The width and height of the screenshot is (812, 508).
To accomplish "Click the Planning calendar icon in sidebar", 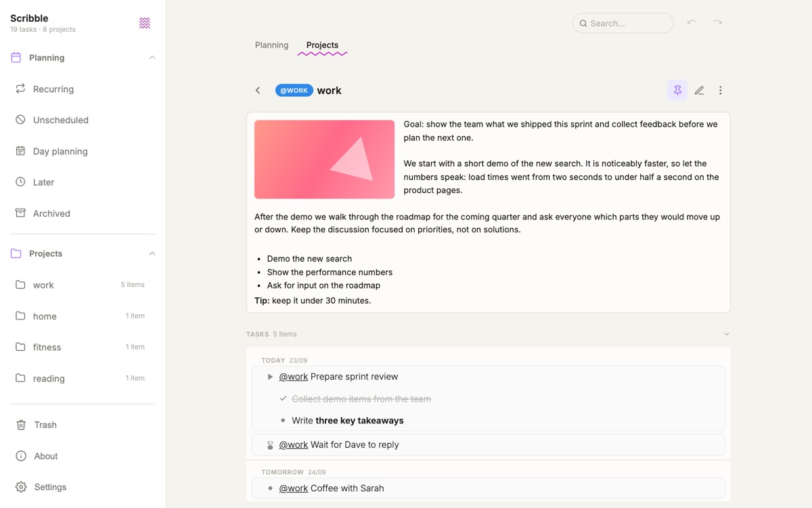I will coord(16,58).
